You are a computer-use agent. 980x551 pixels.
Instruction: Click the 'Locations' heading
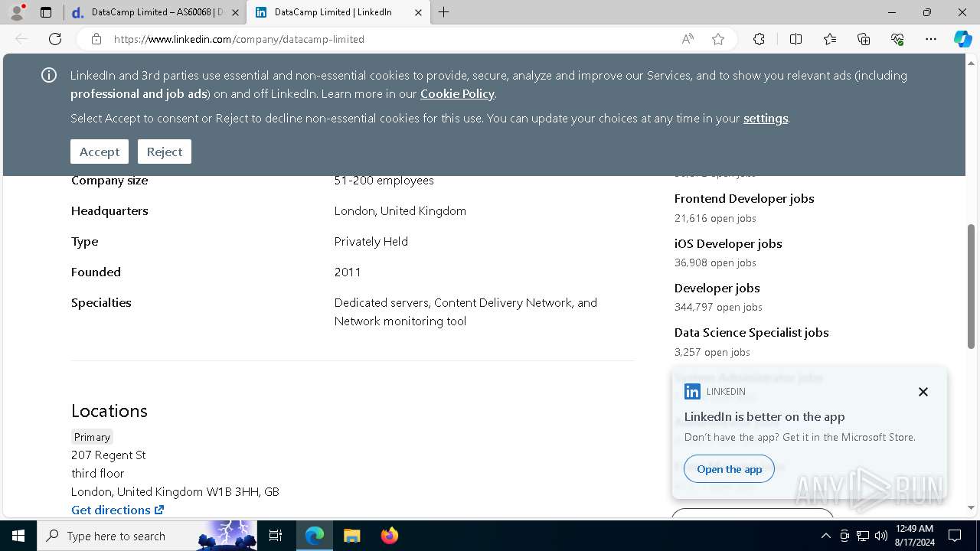click(109, 411)
